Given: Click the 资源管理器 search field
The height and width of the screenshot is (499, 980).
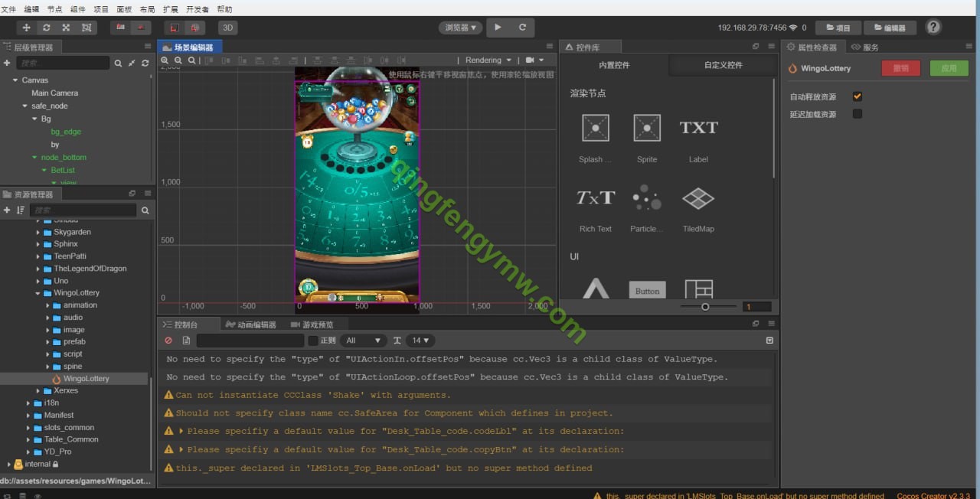Looking at the screenshot, I should click(83, 210).
